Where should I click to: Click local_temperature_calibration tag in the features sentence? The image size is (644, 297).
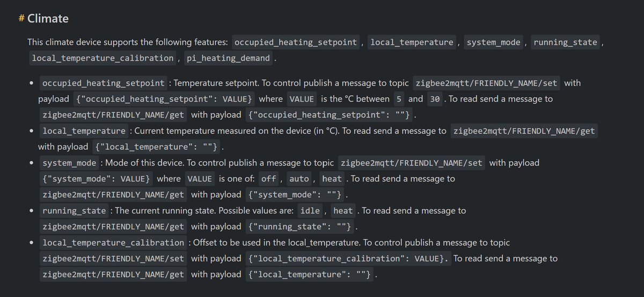pyautogui.click(x=103, y=57)
